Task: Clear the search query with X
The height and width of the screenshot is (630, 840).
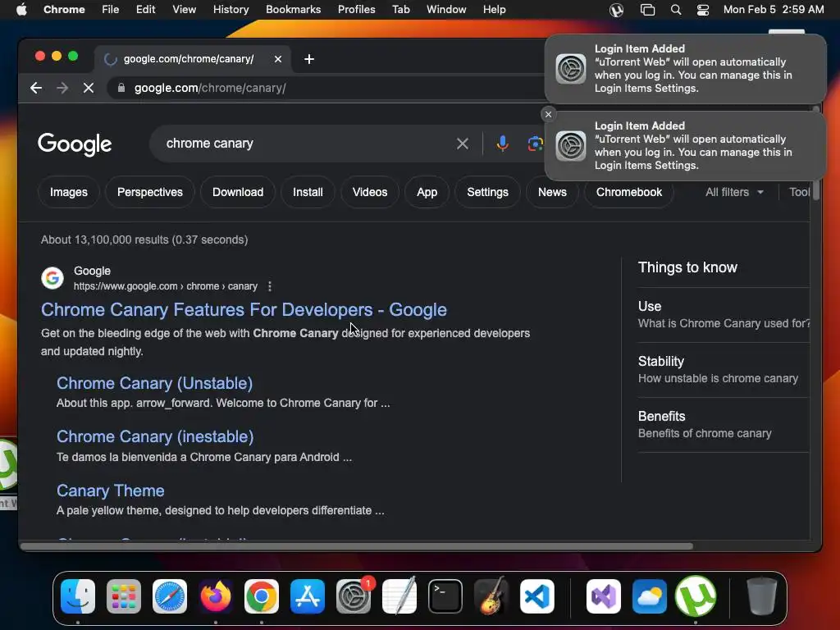Action: pyautogui.click(x=463, y=144)
